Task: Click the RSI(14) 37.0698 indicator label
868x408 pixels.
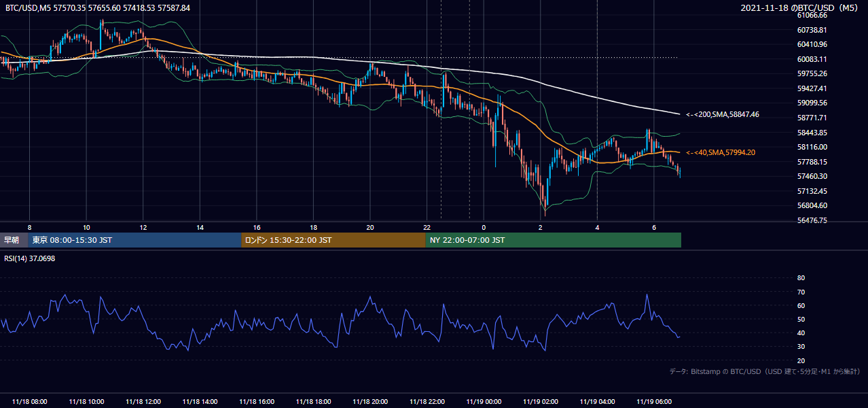Action: pos(31,259)
